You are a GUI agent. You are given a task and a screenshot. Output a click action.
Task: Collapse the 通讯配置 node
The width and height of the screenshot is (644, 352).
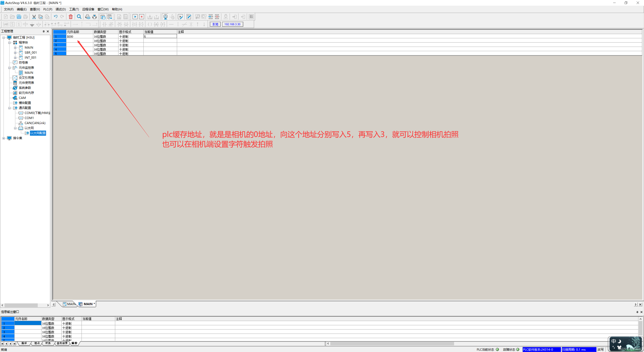10,108
